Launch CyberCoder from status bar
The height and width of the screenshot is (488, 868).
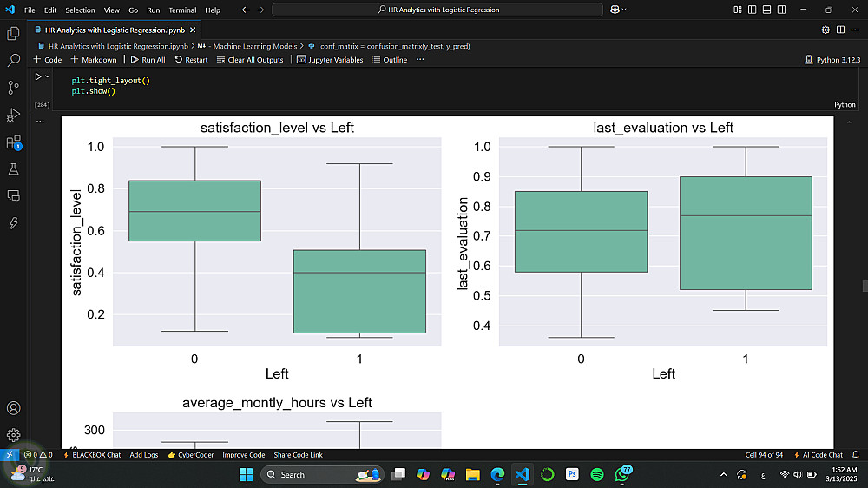pos(190,455)
